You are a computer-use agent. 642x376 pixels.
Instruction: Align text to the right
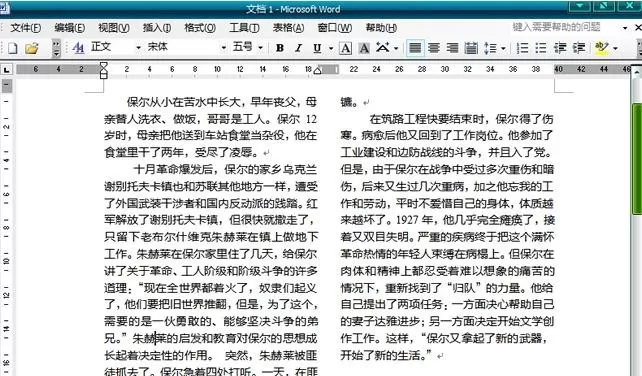452,48
